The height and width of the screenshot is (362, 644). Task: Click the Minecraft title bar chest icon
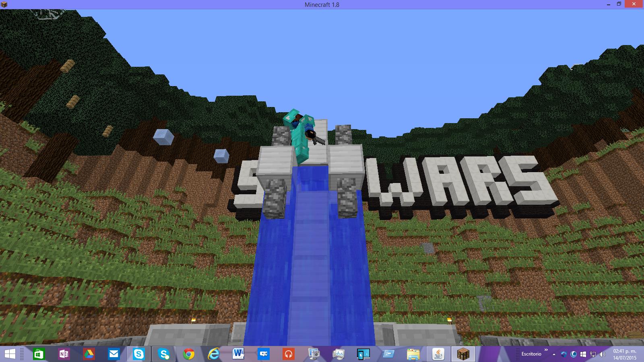[x=4, y=4]
